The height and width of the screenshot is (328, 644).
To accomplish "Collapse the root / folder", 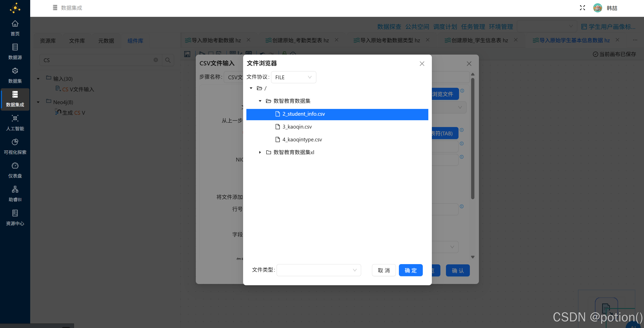I will pos(251,88).
